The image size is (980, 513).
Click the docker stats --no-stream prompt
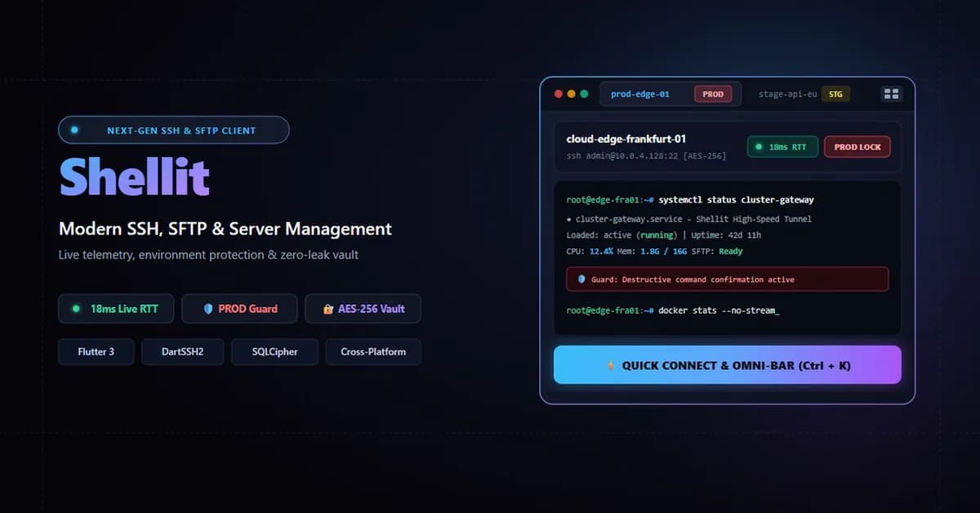673,310
